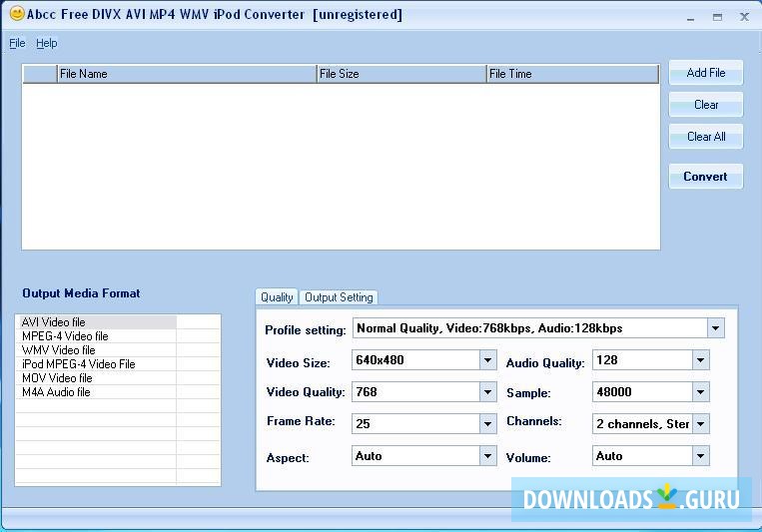Sort by the File Name column header
Image resolution: width=762 pixels, height=532 pixels.
(187, 74)
